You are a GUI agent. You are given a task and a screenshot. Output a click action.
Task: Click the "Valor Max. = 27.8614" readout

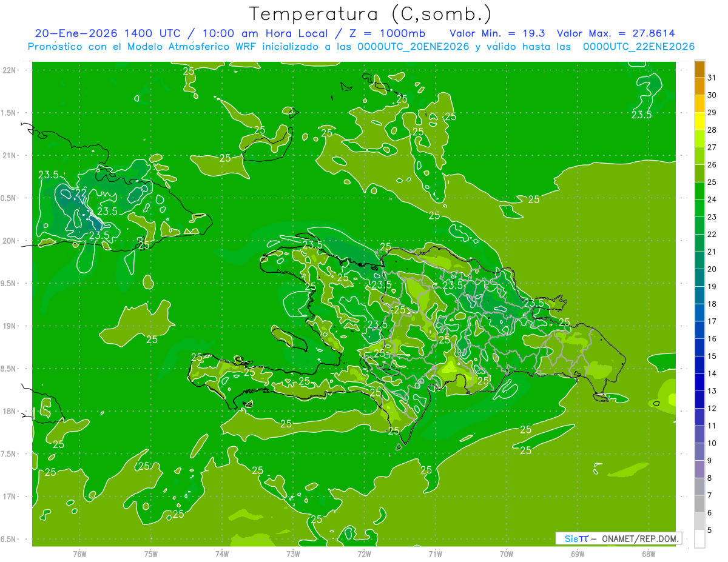(x=616, y=33)
